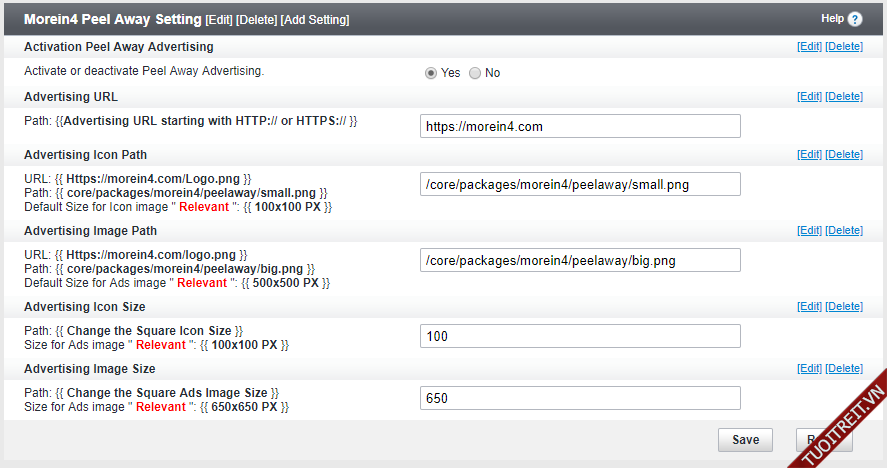Click the Help question mark icon
Image resolution: width=887 pixels, height=468 pixels.
(855, 19)
